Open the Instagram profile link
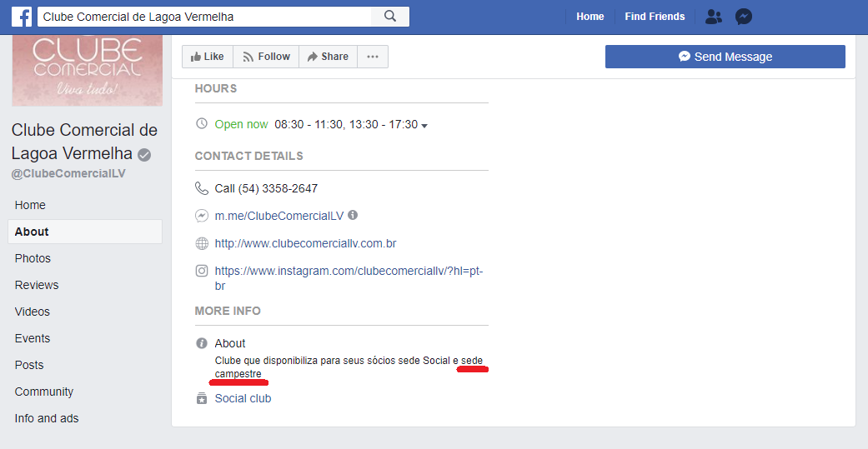 349,278
